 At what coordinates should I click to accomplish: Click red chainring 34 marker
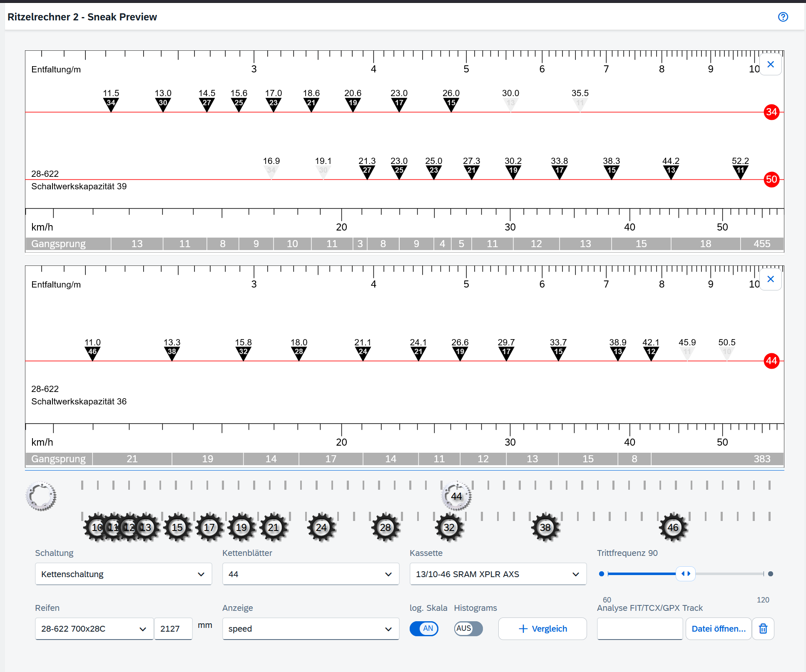[x=771, y=112]
